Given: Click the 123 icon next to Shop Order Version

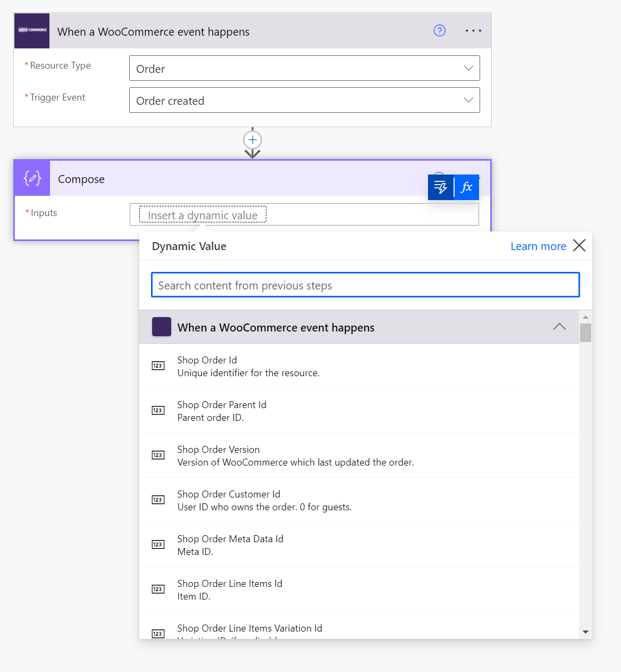Looking at the screenshot, I should 158,455.
